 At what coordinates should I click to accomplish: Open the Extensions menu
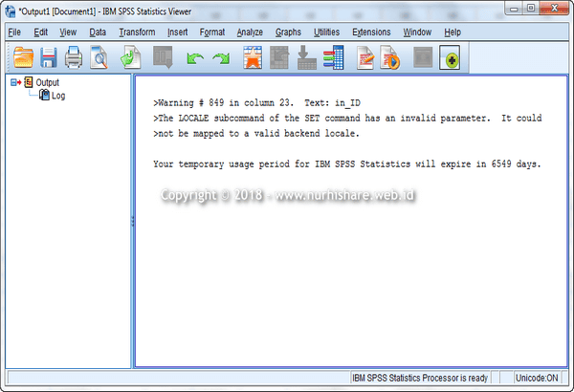pyautogui.click(x=371, y=33)
